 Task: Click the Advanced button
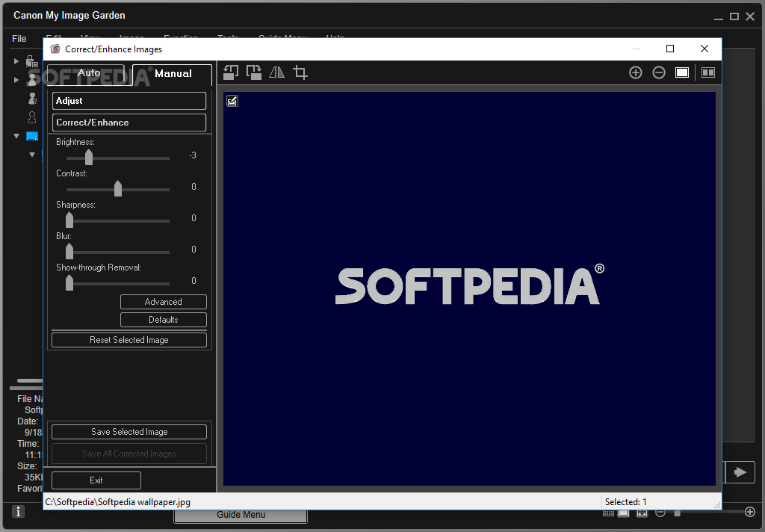164,302
